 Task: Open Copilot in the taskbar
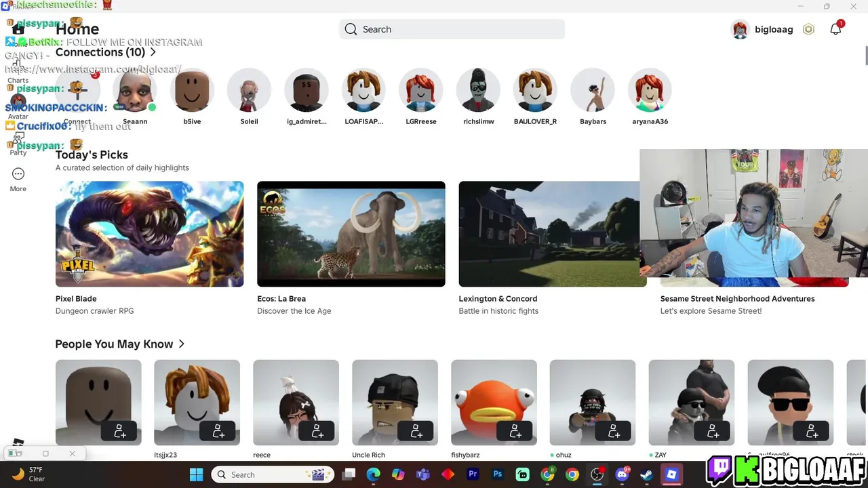(x=398, y=474)
